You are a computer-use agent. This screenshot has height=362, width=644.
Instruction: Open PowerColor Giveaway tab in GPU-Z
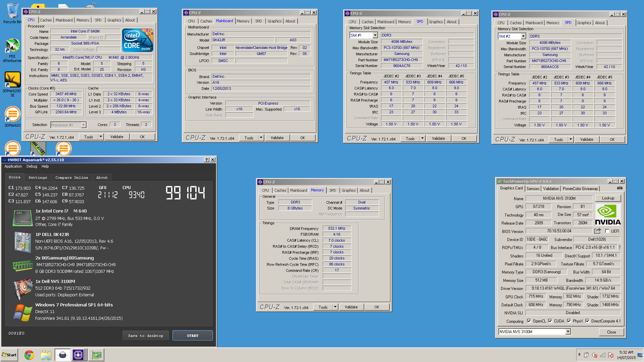tap(580, 189)
